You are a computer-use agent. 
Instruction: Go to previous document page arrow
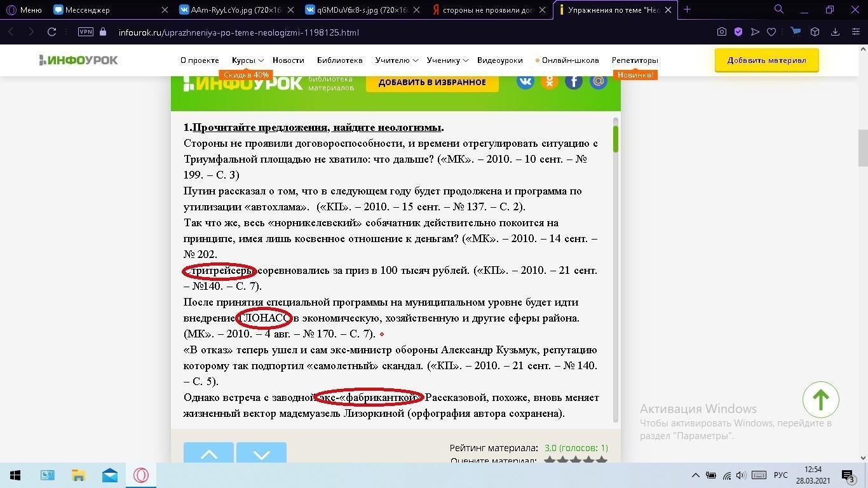[208, 453]
